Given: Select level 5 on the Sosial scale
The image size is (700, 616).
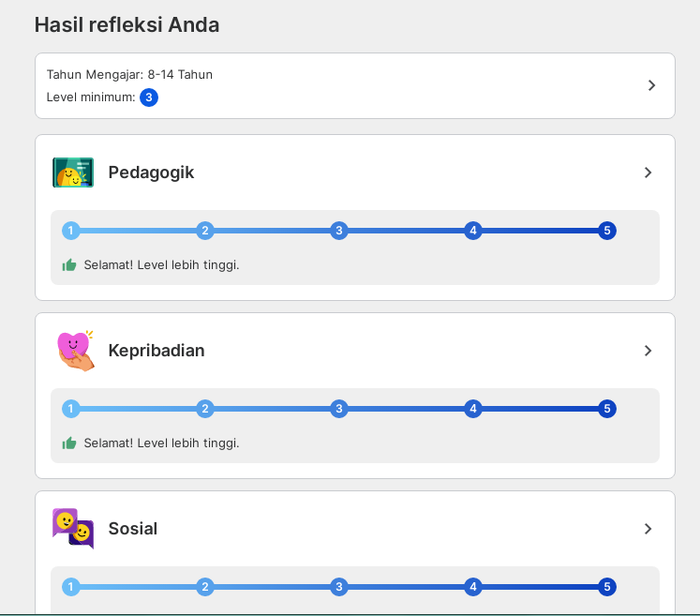Looking at the screenshot, I should pyautogui.click(x=607, y=587).
